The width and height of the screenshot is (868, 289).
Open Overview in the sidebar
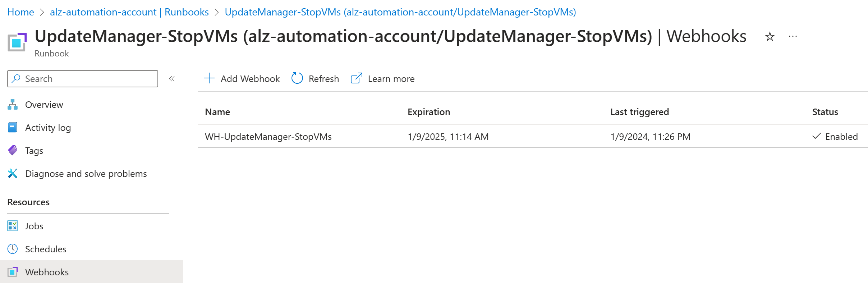(92, 105)
